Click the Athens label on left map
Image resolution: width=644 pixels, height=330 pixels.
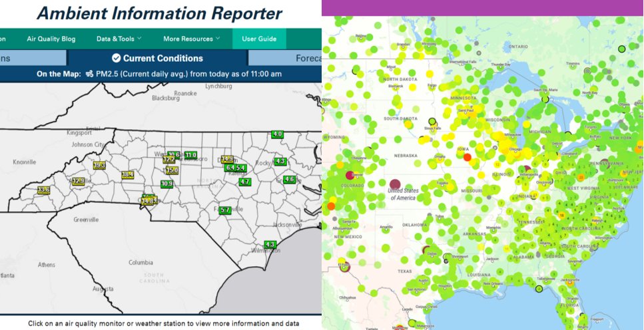[x=47, y=265]
